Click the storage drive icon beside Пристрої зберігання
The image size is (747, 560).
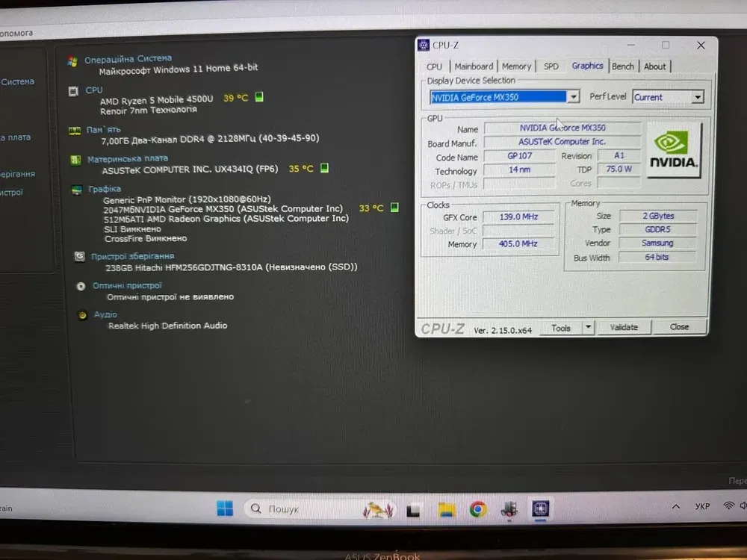[x=79, y=257]
